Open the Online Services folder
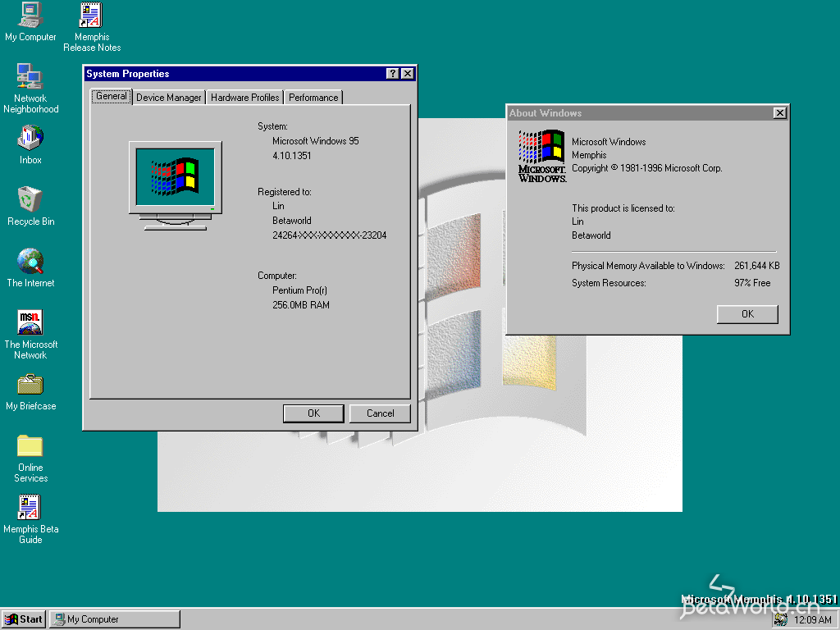The image size is (840, 630). [30, 445]
